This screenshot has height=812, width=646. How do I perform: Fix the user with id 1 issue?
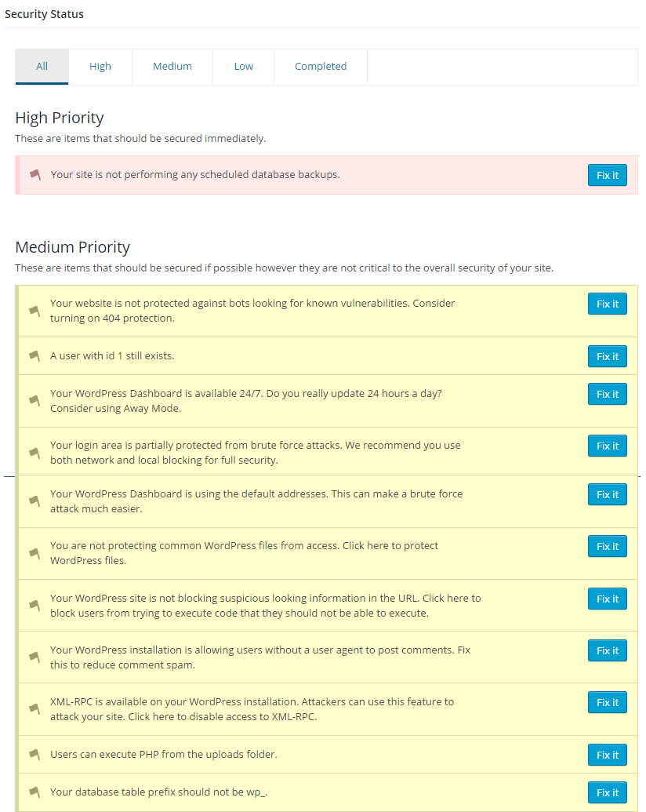coord(608,357)
